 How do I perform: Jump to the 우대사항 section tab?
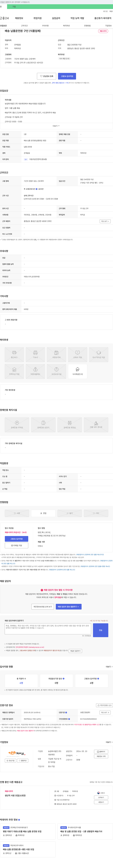coord(45,26)
